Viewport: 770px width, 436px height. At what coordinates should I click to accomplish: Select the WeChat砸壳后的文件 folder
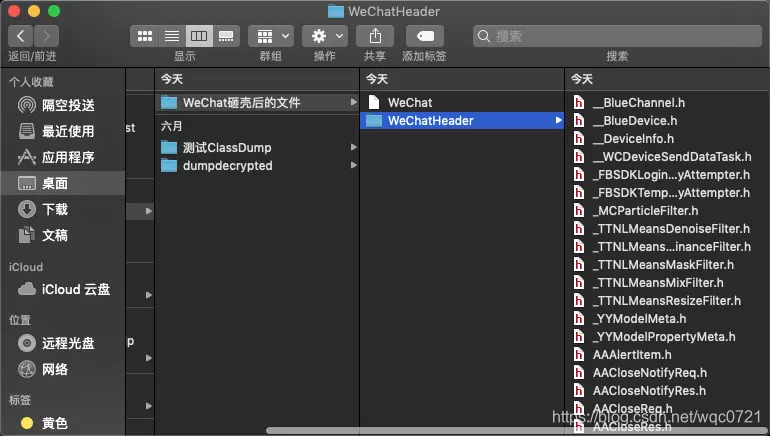(257, 103)
